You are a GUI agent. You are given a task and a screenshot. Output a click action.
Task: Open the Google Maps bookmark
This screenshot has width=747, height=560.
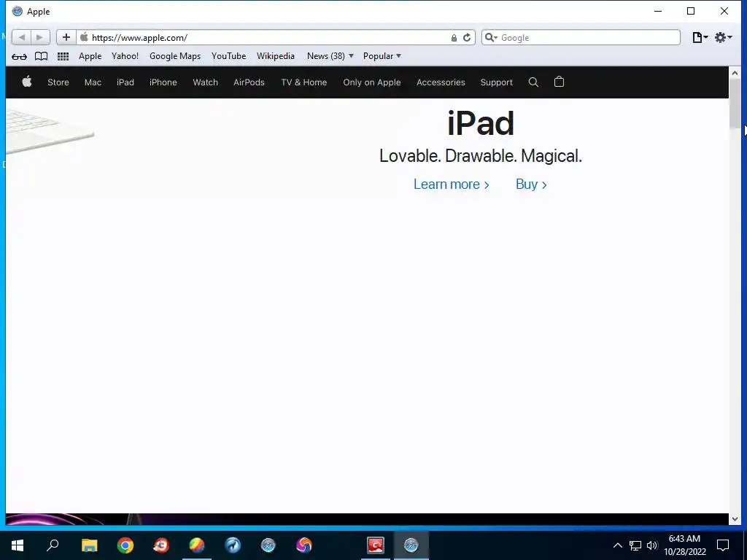tap(175, 56)
